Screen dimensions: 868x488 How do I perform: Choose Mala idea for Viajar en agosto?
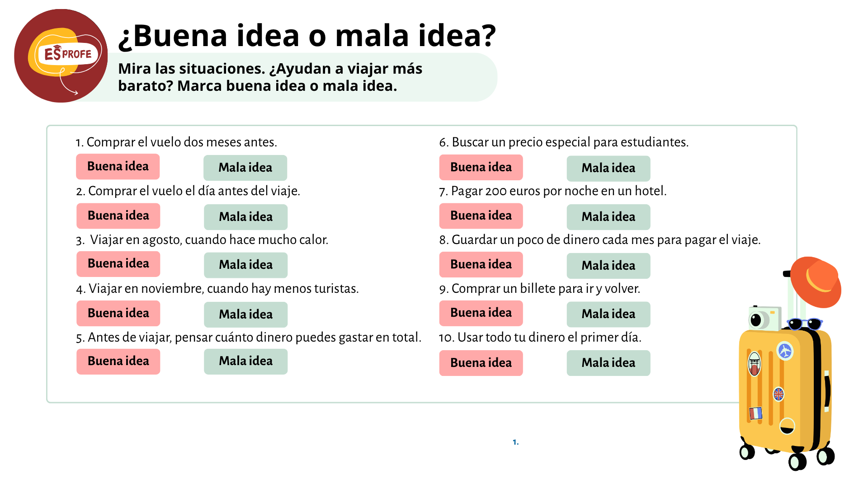click(x=245, y=265)
